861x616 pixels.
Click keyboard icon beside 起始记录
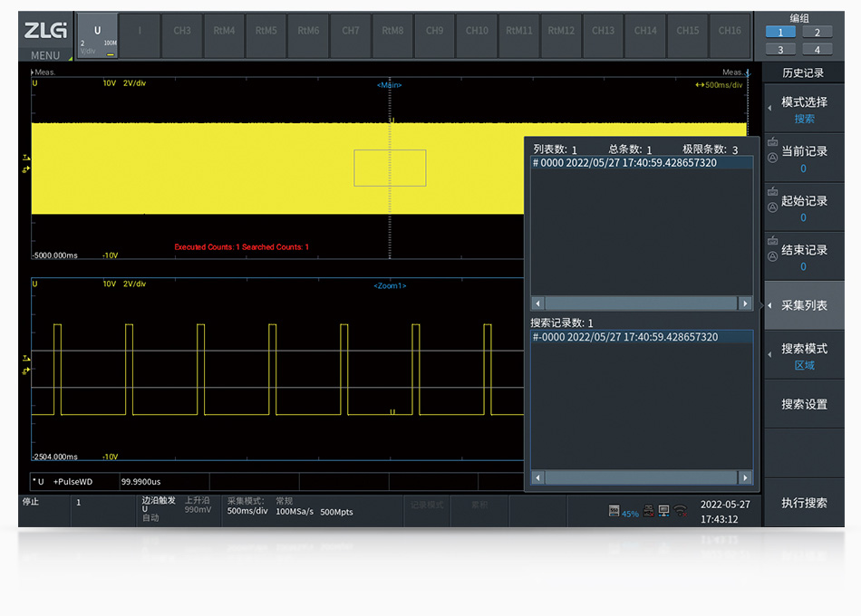[772, 192]
